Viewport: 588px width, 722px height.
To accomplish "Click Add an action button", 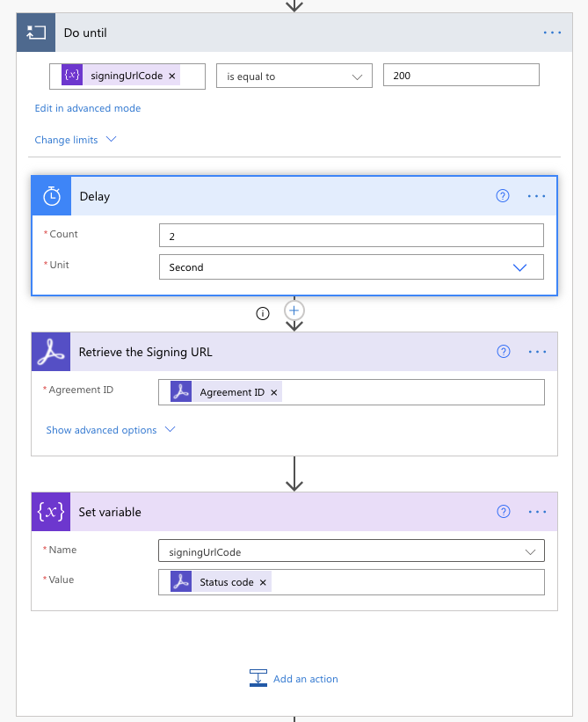I will click(294, 679).
